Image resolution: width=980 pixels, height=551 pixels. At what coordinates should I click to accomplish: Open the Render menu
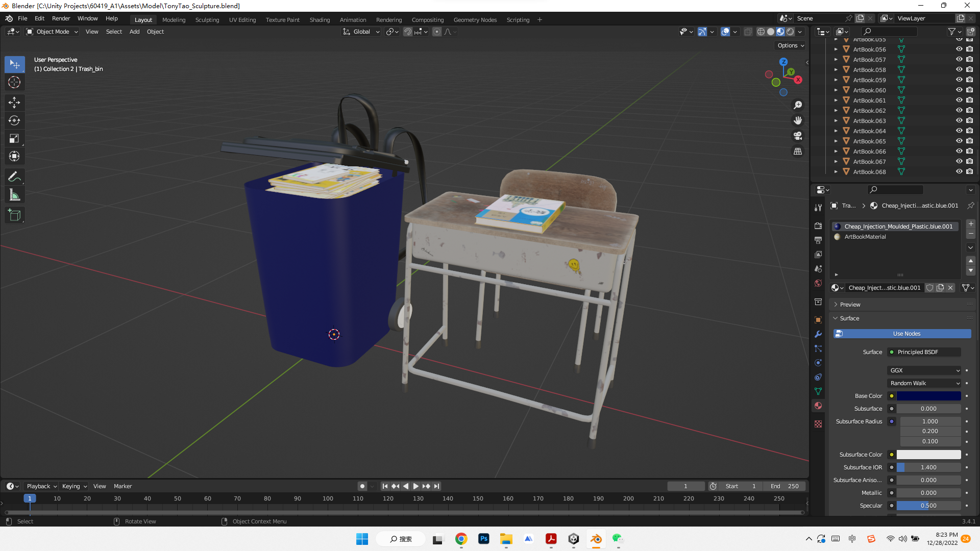61,18
